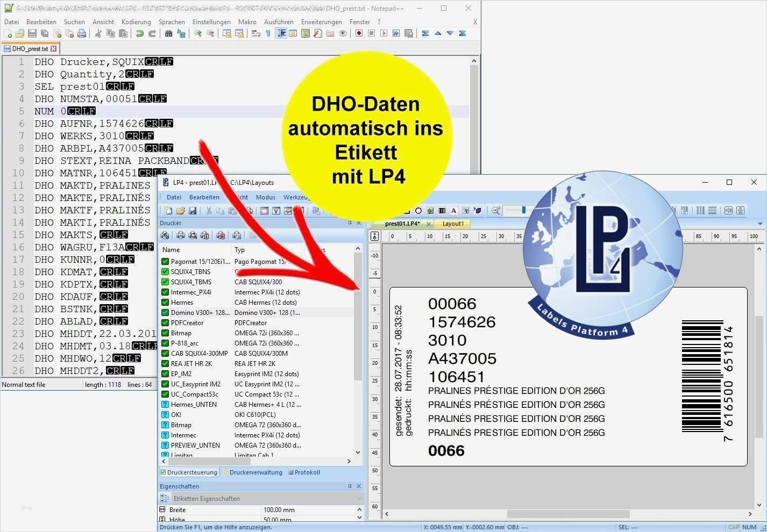Screen dimensions: 767x532
Task: Open the Einstellungen menu in Notepad++
Action: 211,22
